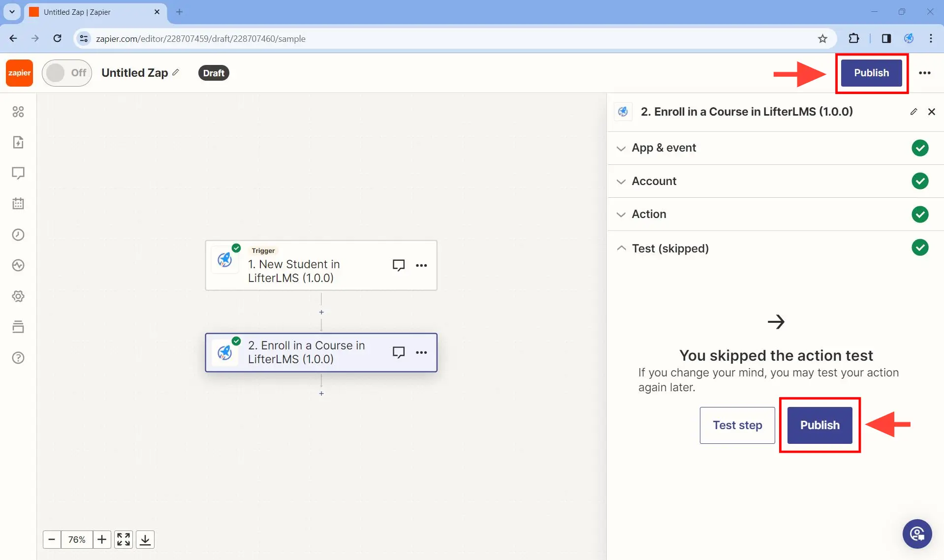Add a step between trigger and action
944x560 pixels.
point(321,312)
